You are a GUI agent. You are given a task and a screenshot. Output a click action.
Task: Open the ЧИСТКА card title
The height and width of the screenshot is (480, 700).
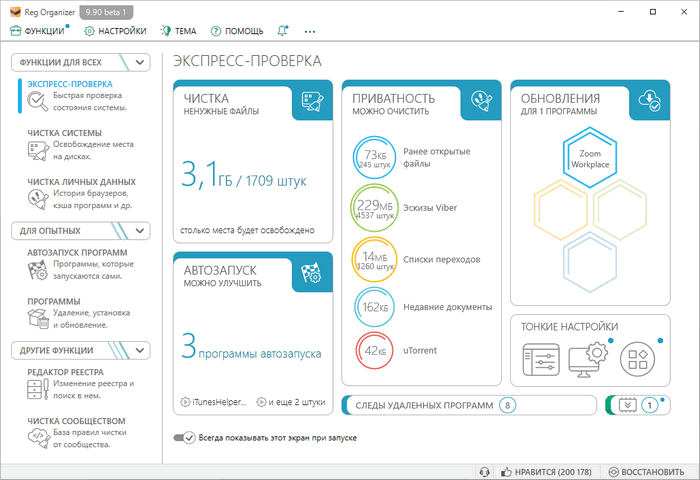(206, 98)
